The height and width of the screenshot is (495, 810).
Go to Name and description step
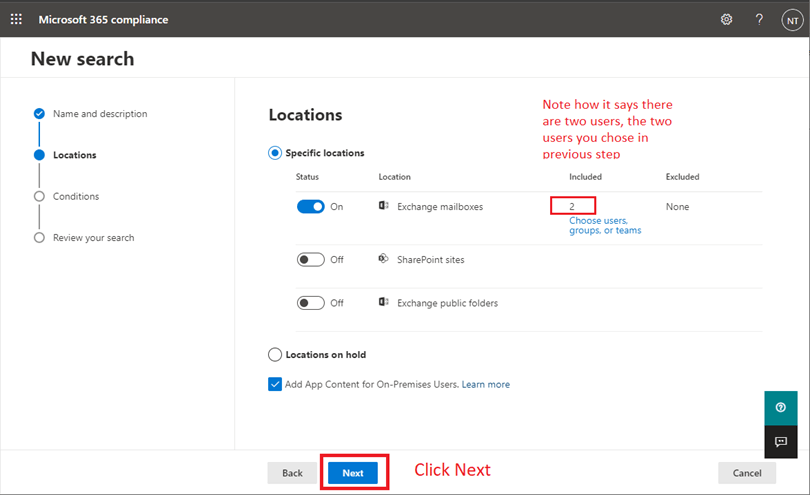pyautogui.click(x=100, y=114)
